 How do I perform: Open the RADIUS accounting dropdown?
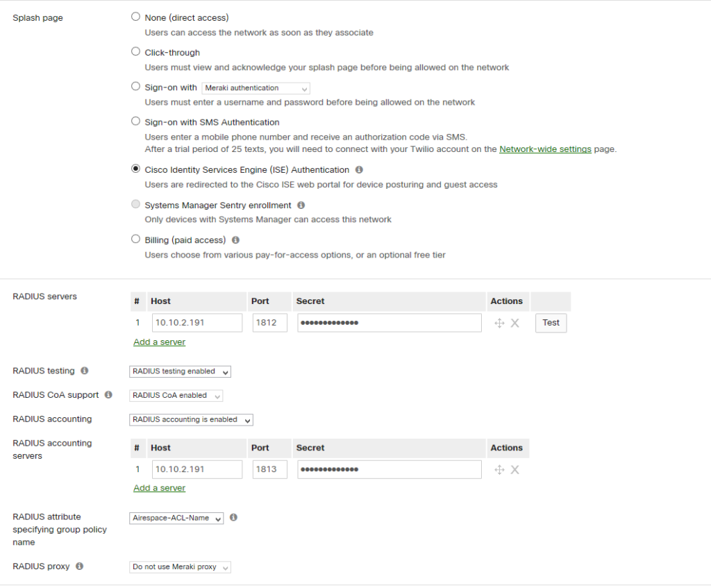coord(190,419)
